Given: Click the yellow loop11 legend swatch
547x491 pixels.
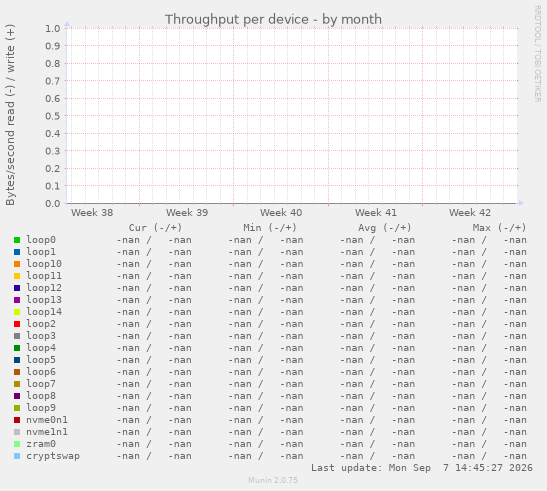Looking at the screenshot, I should [x=17, y=276].
